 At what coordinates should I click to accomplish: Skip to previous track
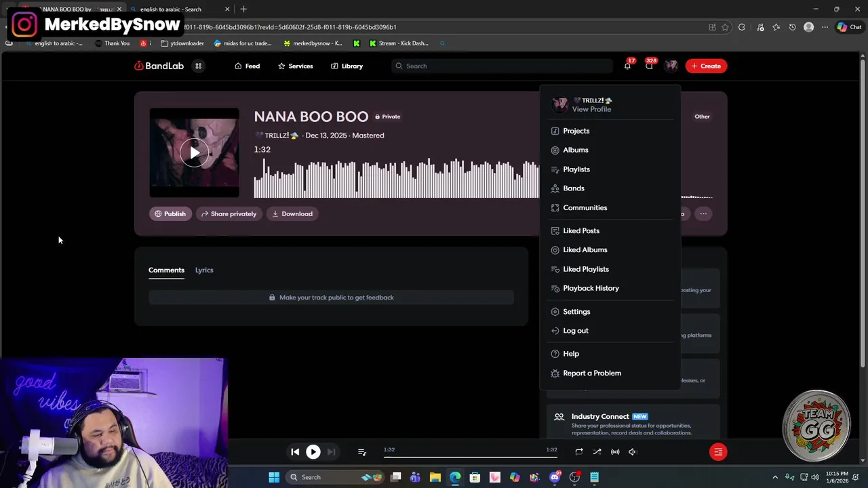tap(295, 451)
